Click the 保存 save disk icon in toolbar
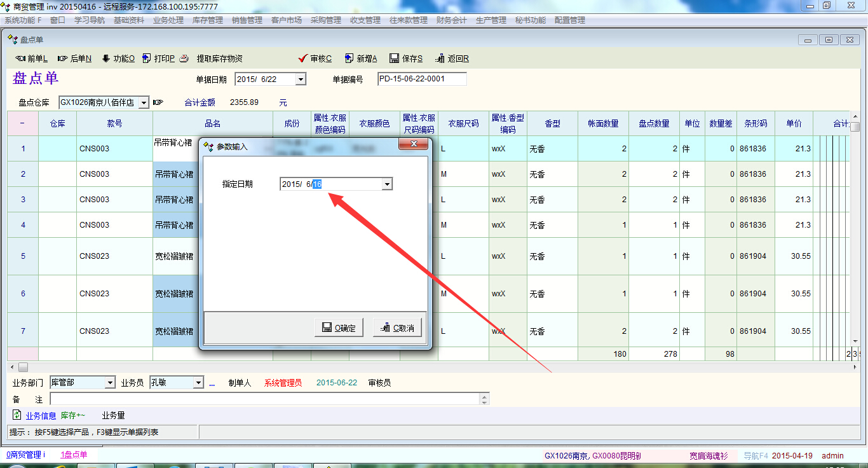 click(x=394, y=59)
